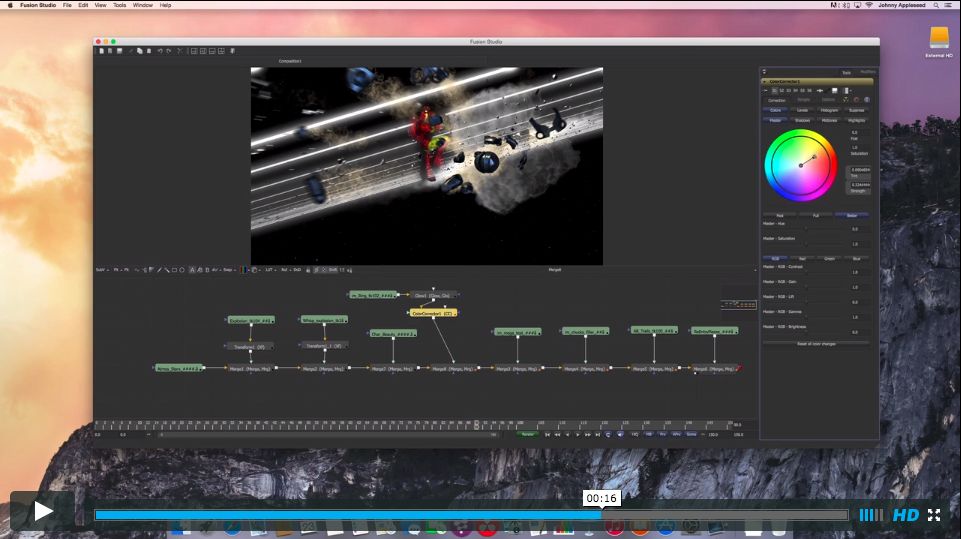Click the Cut scissors icon
The image size is (961, 539).
click(x=180, y=51)
